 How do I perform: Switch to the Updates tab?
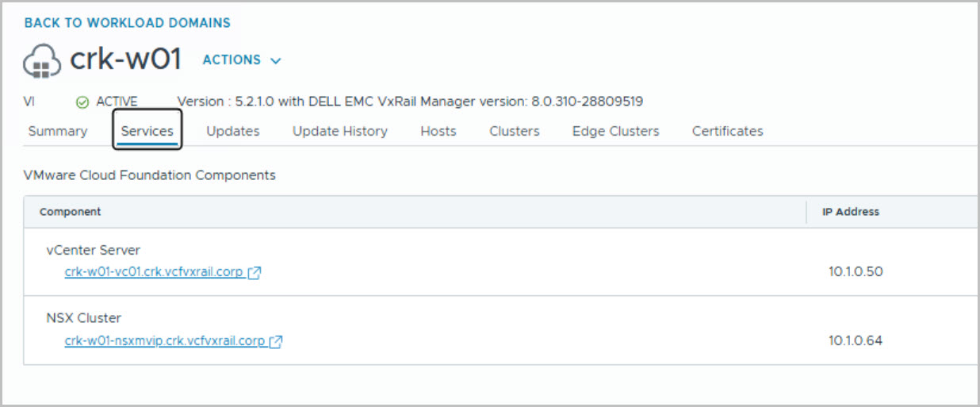[233, 132]
